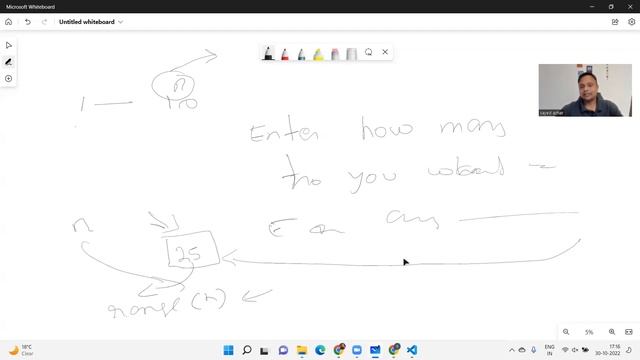640x360 pixels.
Task: Zoom out of the whiteboard
Action: click(x=566, y=332)
